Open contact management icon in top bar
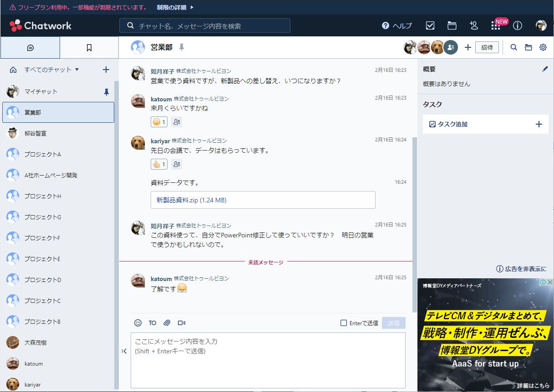 [473, 25]
